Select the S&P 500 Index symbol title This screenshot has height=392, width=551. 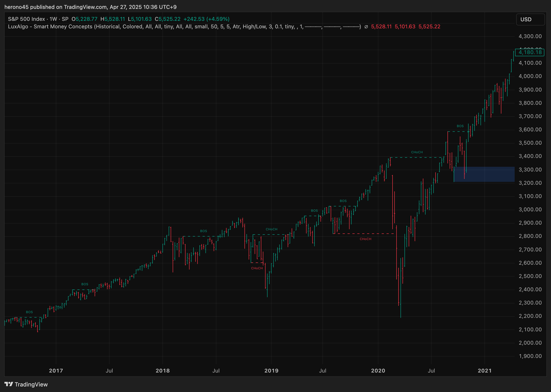tap(26, 19)
